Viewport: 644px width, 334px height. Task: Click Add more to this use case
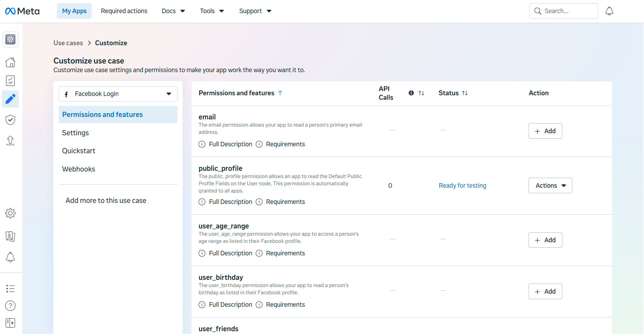106,200
